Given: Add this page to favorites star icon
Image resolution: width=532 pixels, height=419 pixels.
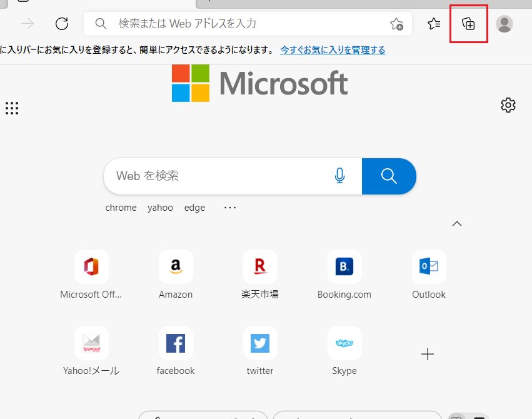Looking at the screenshot, I should pos(396,24).
